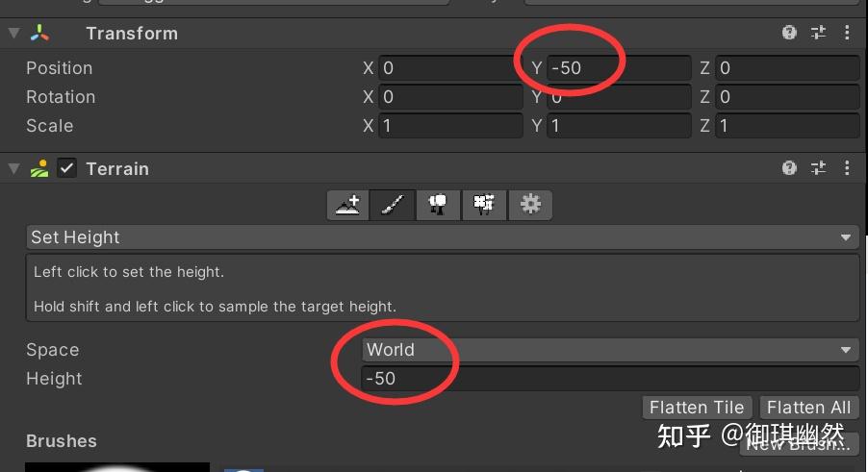Open Transform component help icon

coord(789,33)
